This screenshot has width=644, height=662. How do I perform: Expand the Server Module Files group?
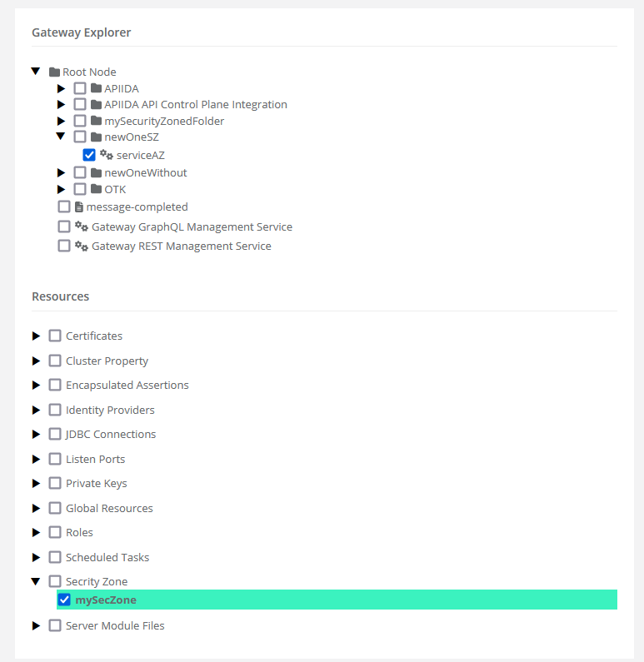(x=36, y=625)
